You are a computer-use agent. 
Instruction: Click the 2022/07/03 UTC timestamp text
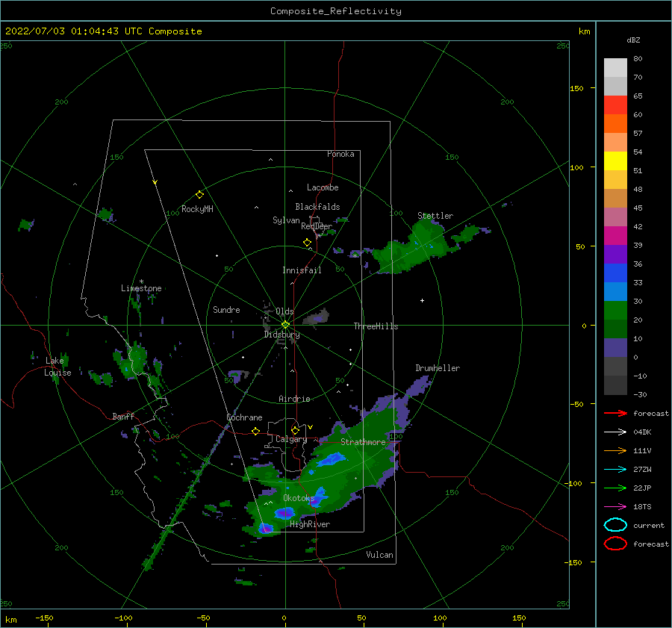[x=103, y=31]
